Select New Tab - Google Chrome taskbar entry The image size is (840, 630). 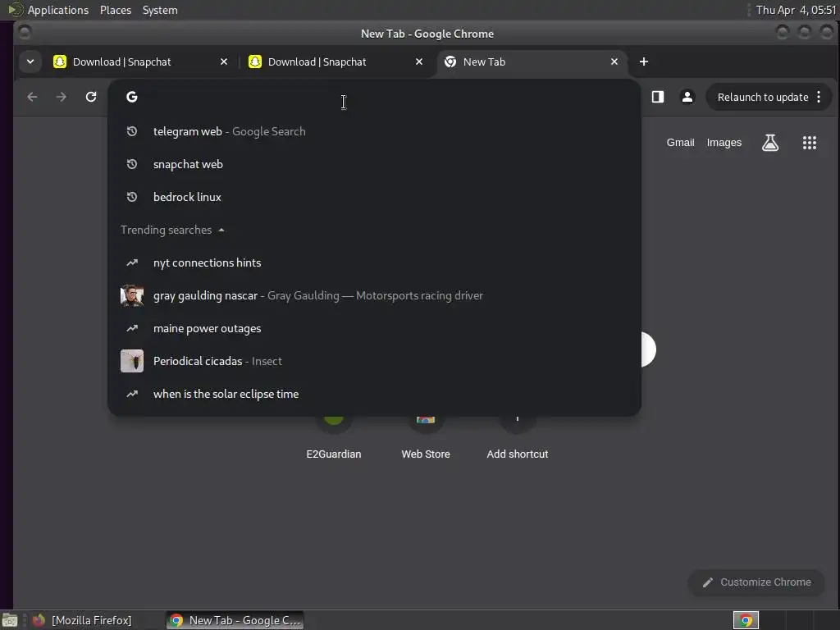(235, 620)
